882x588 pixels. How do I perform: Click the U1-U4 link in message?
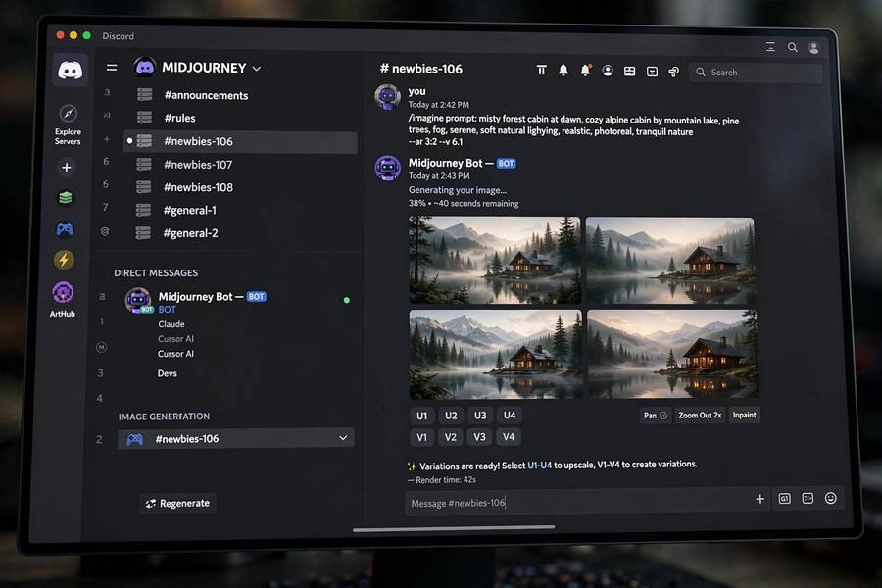(539, 465)
